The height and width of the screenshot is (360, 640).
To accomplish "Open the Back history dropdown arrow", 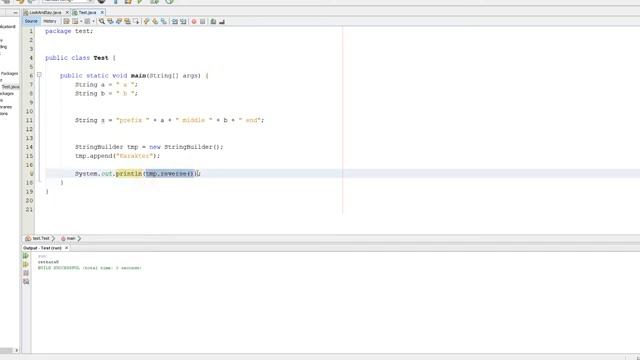I will click(x=81, y=21).
